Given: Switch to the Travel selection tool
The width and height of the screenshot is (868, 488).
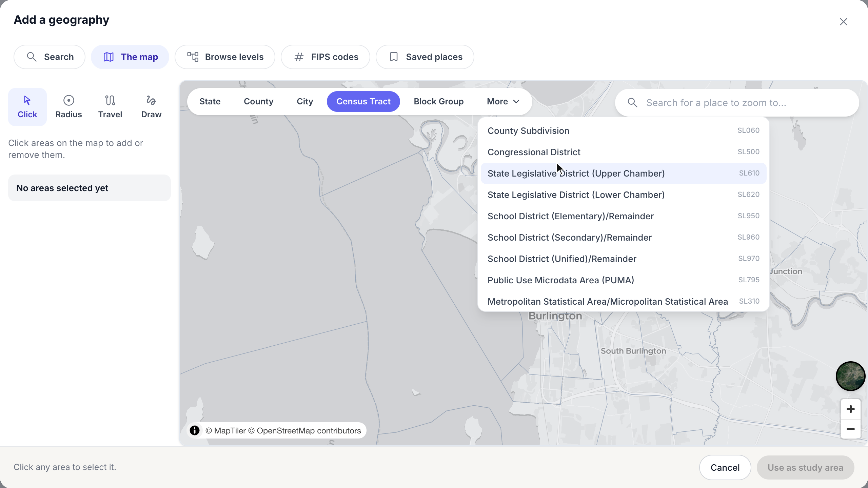Looking at the screenshot, I should pos(110,107).
